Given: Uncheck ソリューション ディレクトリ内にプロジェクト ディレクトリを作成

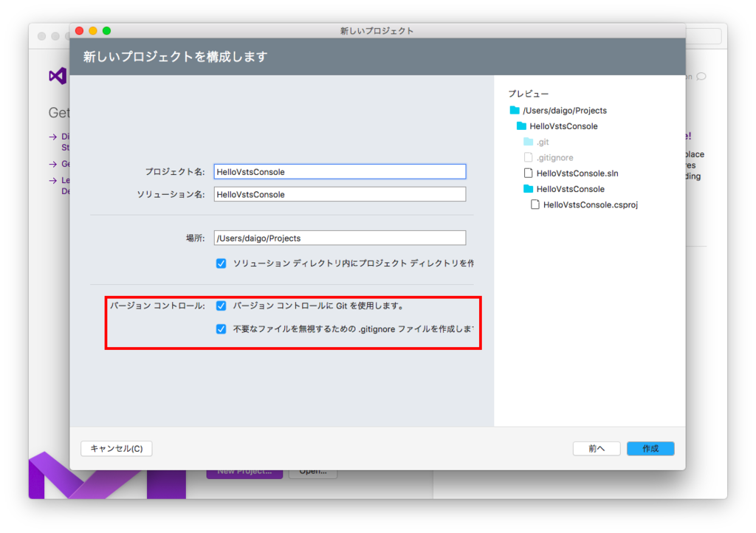Looking at the screenshot, I should pyautogui.click(x=221, y=263).
